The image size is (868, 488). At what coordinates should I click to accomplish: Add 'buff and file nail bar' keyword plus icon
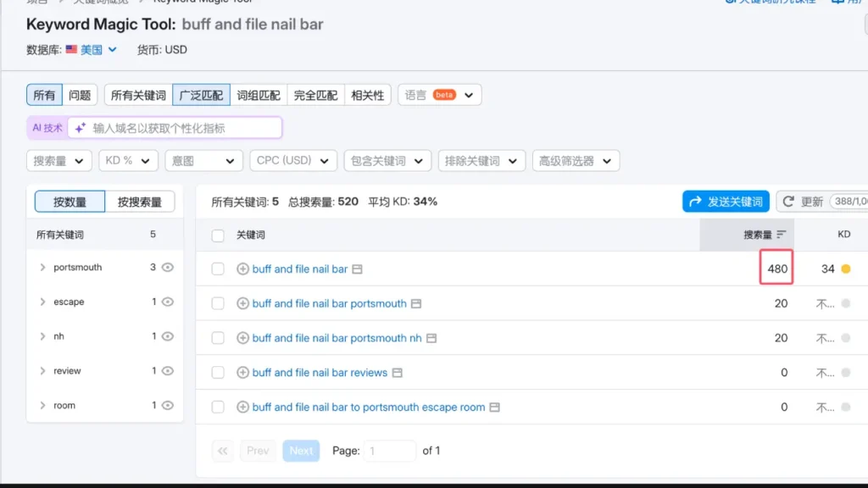click(242, 269)
